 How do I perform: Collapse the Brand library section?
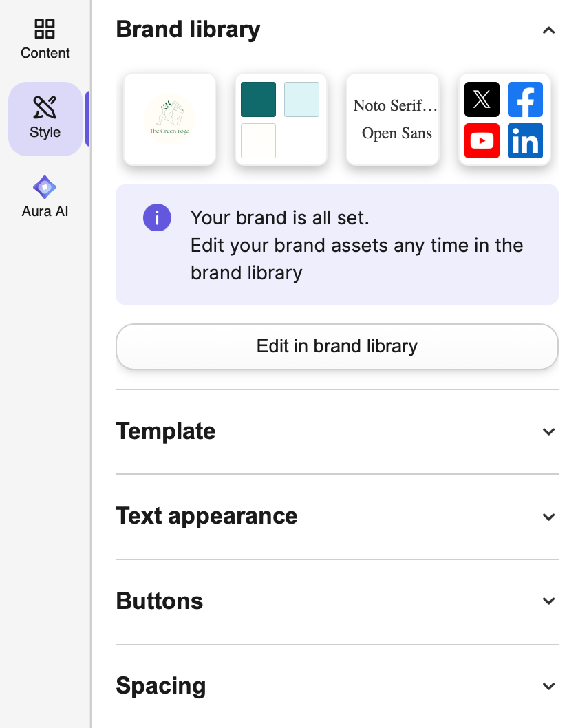click(548, 30)
